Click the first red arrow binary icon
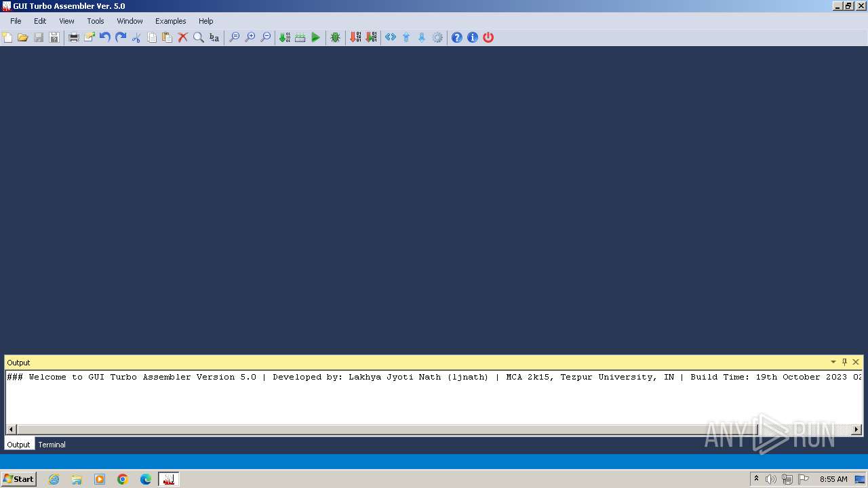The image size is (868, 488). [x=355, y=37]
